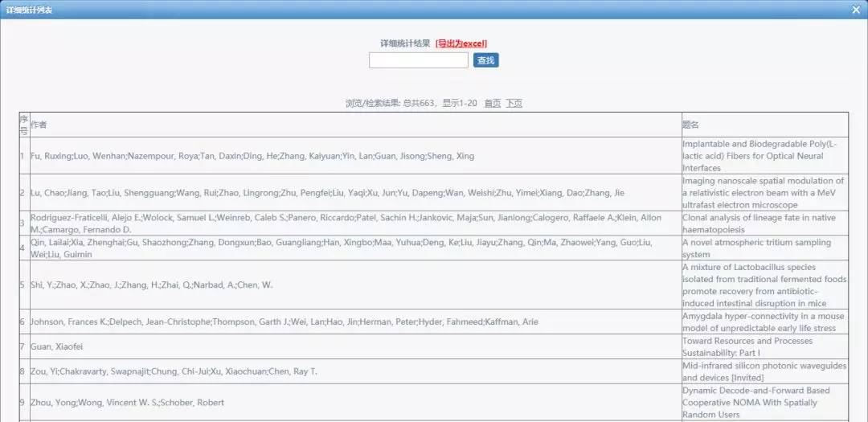
Task: Click the 详细统计结果 heading text
Action: click(405, 43)
